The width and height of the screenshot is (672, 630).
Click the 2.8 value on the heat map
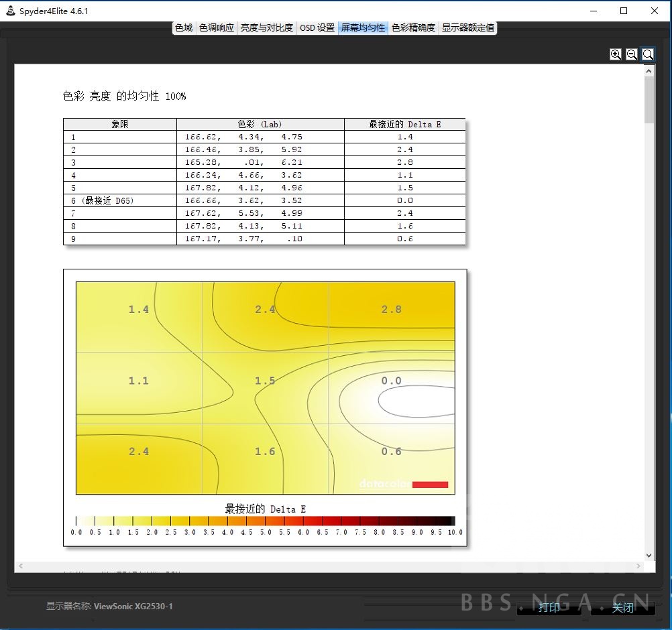(x=391, y=309)
